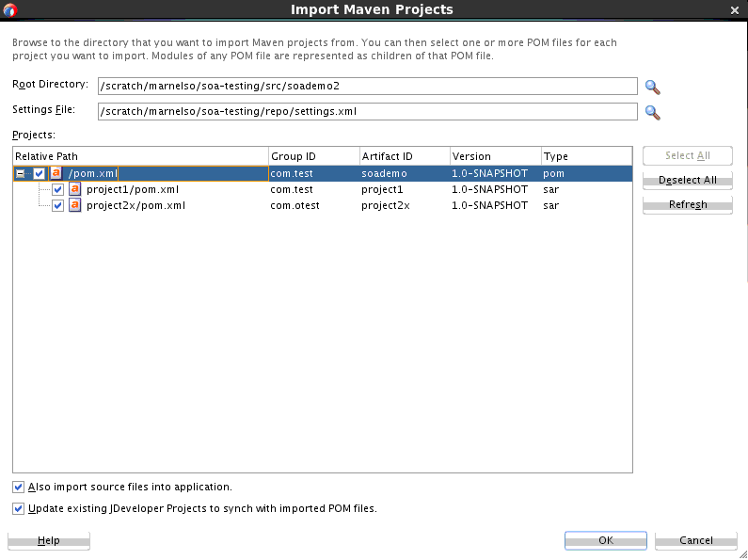Click the com.otest group ID cell
The image size is (748, 560).
pos(294,205)
